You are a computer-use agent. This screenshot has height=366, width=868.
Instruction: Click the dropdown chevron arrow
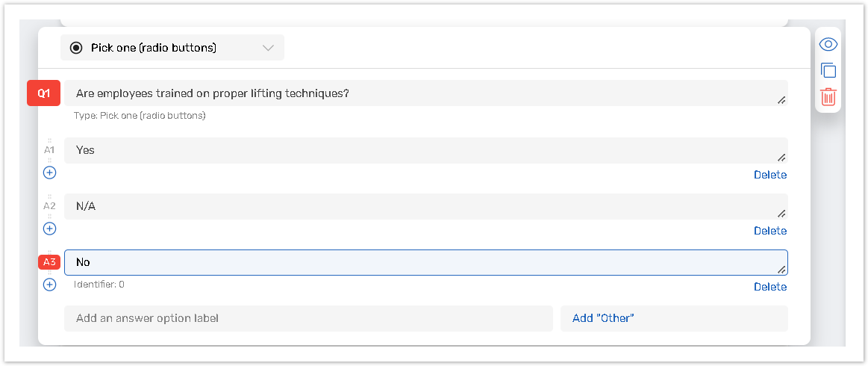click(x=269, y=48)
